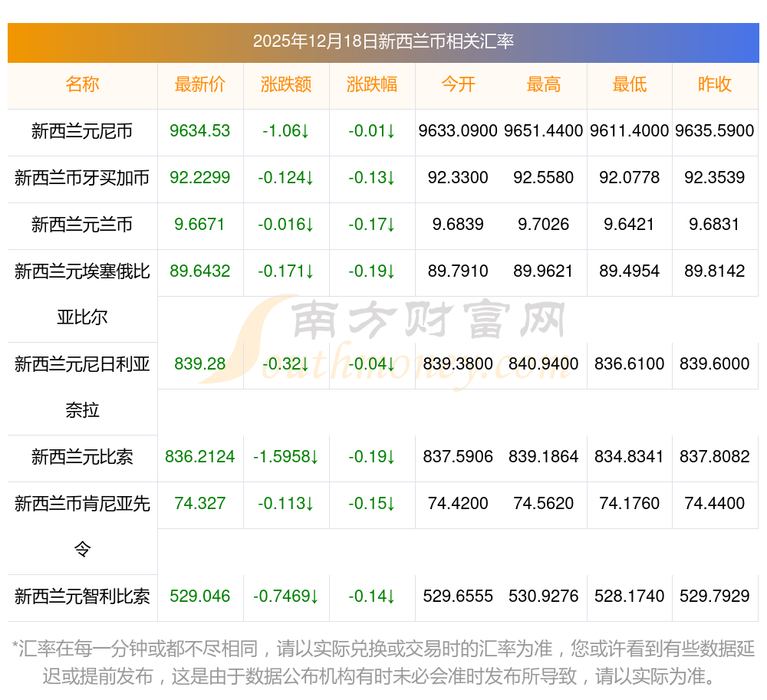The image size is (767, 700).
Task: Click high value 89.9621
Action: (544, 271)
